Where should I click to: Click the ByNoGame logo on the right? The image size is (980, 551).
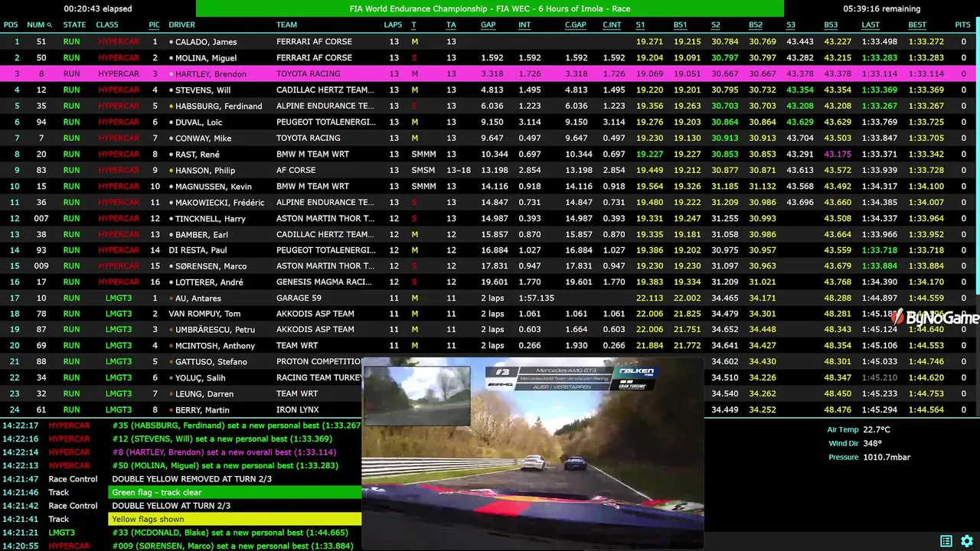(x=934, y=318)
